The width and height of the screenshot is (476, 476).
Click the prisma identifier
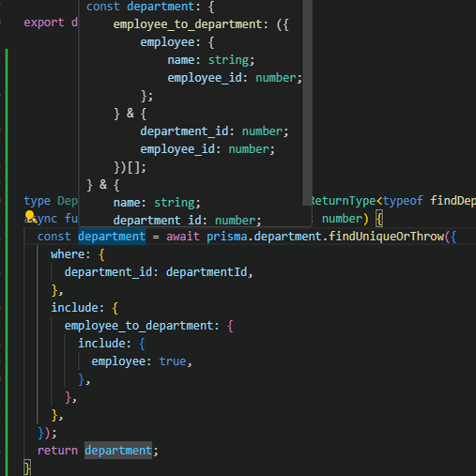227,237
